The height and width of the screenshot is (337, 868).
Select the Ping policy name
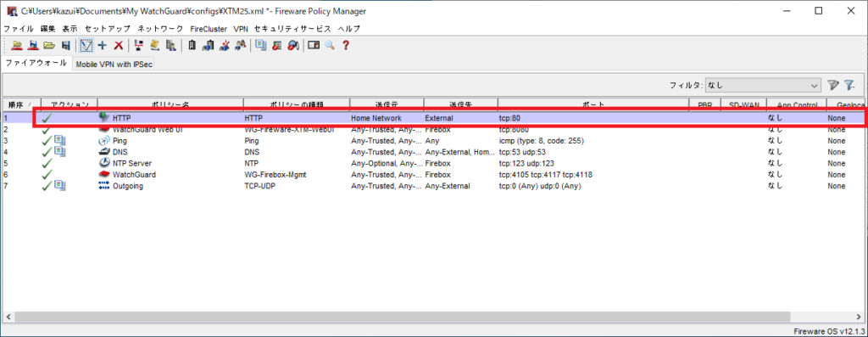(x=120, y=141)
